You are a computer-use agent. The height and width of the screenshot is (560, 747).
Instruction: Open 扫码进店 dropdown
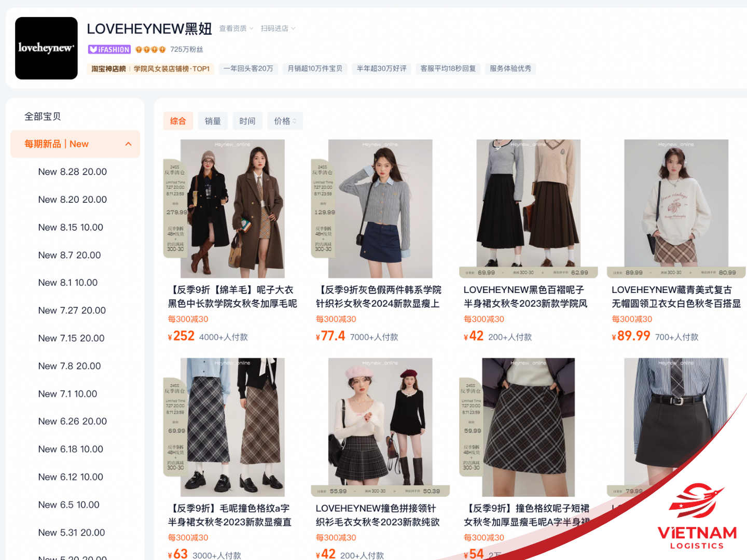[278, 29]
